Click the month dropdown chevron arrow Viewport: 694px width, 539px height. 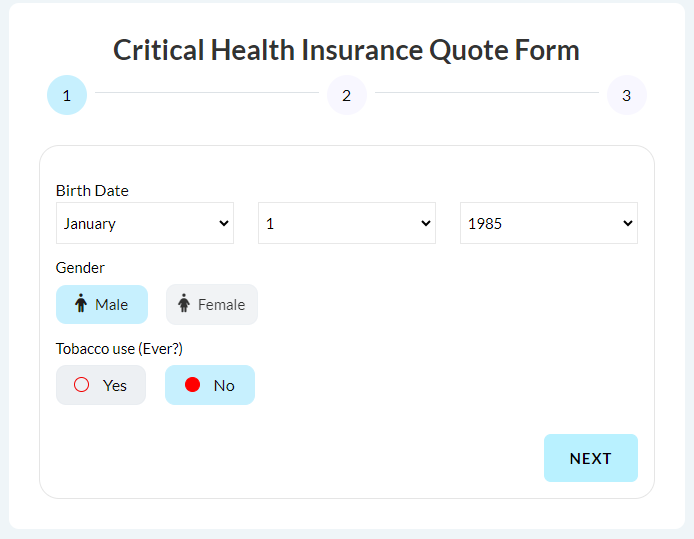click(224, 223)
